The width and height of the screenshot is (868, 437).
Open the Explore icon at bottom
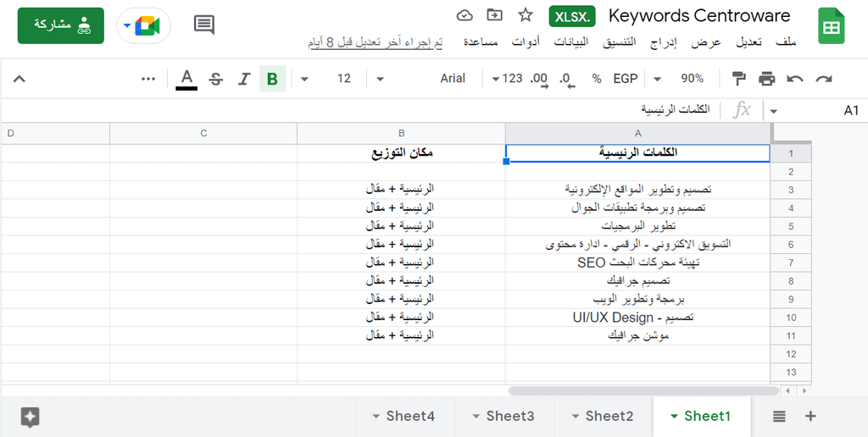click(x=30, y=417)
